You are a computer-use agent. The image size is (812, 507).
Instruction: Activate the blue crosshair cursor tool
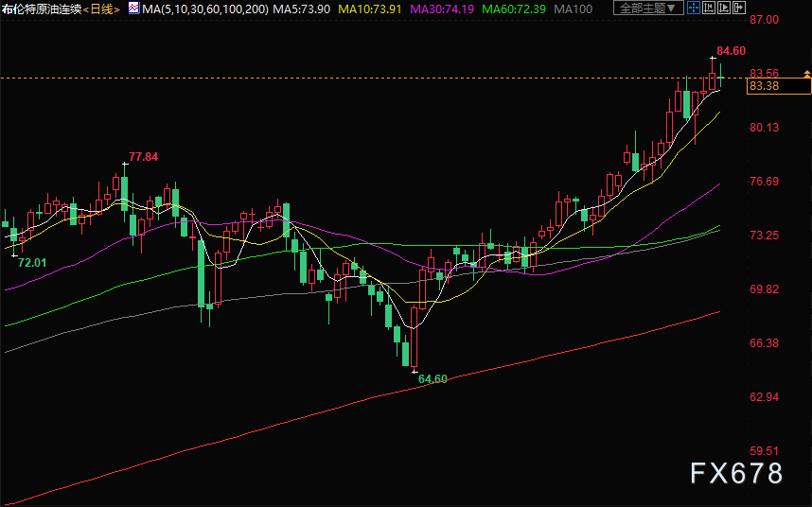tap(694, 8)
